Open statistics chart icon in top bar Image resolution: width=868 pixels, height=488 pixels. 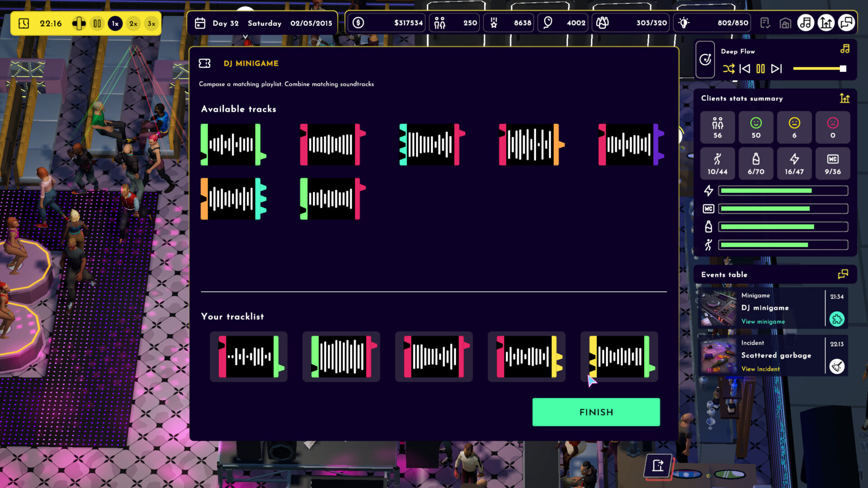click(x=826, y=23)
